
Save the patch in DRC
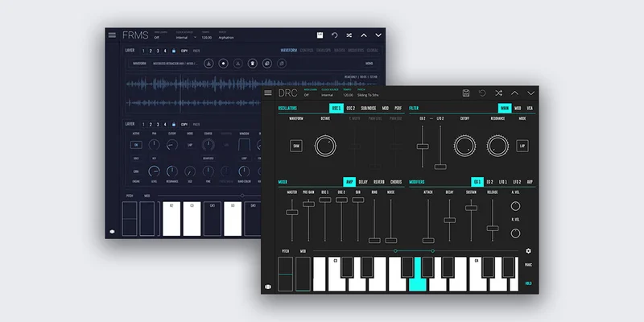pyautogui.click(x=466, y=93)
